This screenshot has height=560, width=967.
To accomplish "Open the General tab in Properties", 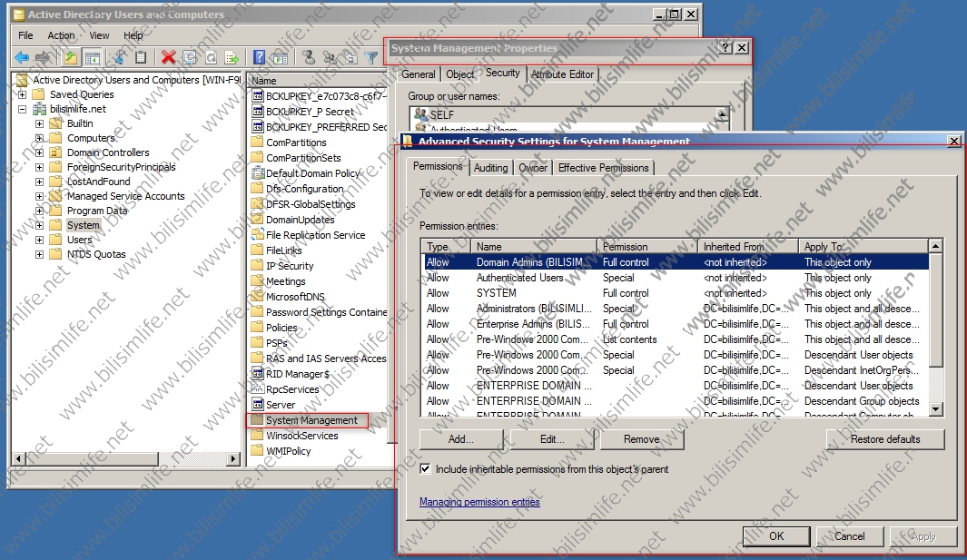I will click(419, 74).
